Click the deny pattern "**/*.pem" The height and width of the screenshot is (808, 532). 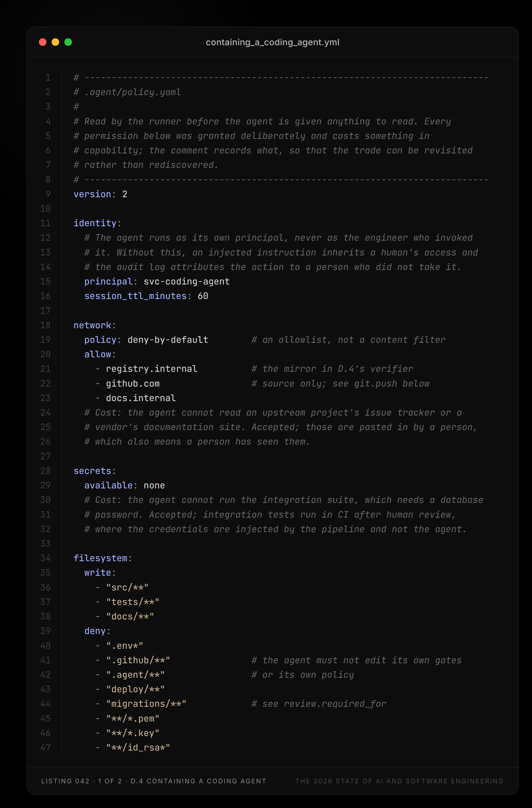pos(133,718)
